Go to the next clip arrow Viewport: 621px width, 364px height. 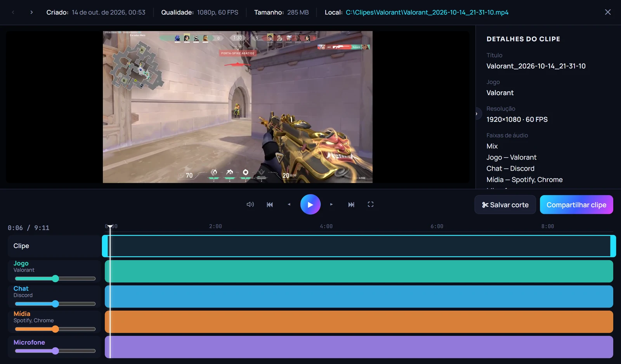click(31, 12)
